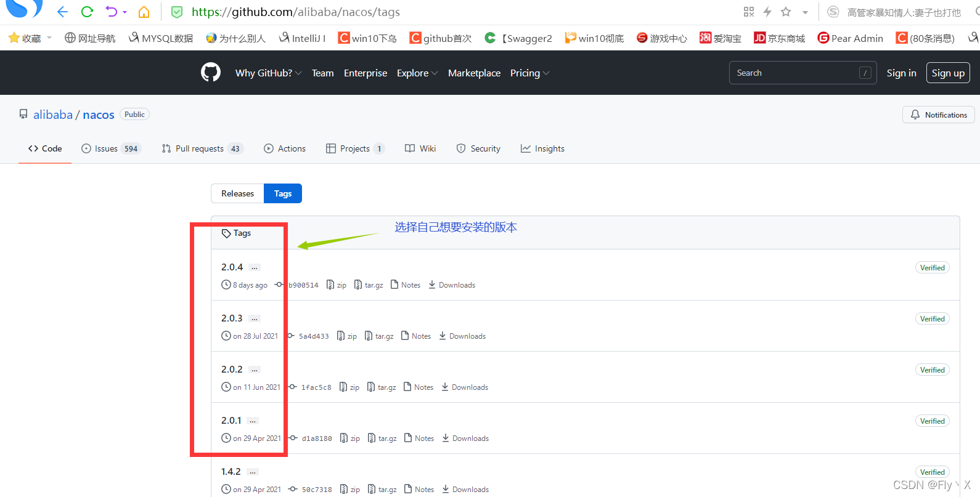Open Notes for tag 2.0.4

406,285
